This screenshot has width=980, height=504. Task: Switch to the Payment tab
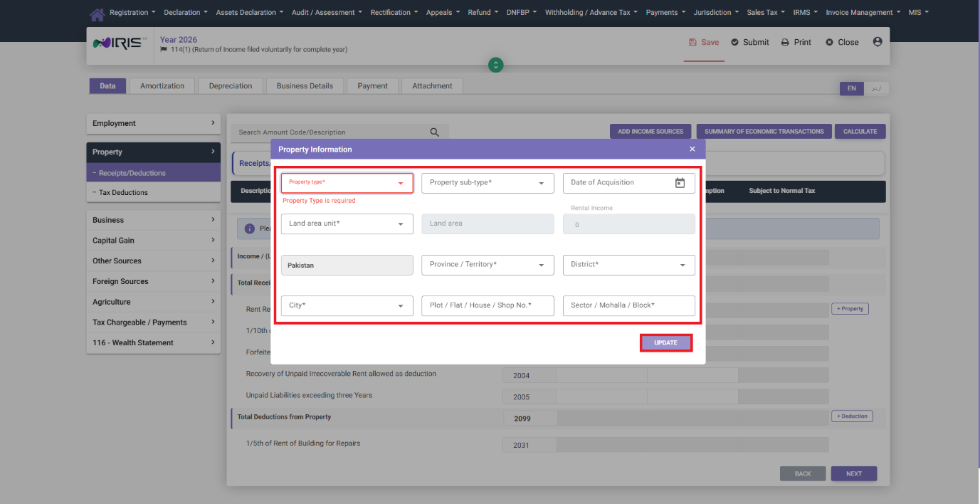373,86
